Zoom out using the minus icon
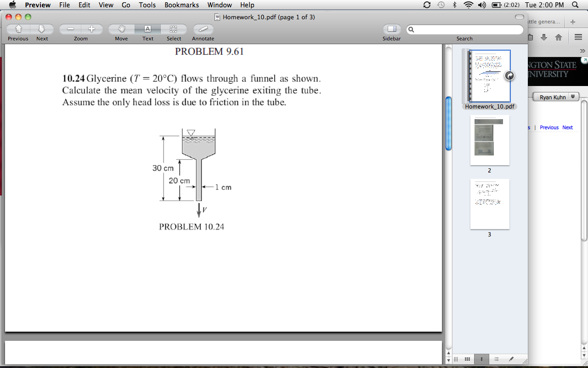 70,28
